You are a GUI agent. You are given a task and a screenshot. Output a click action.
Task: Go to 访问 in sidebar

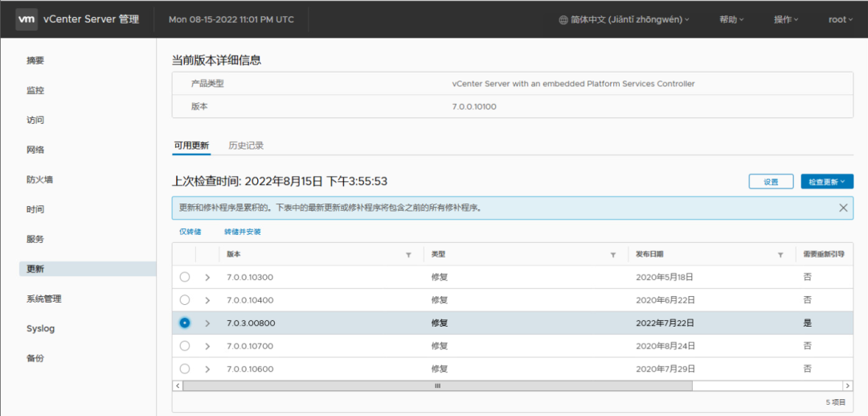click(35, 120)
